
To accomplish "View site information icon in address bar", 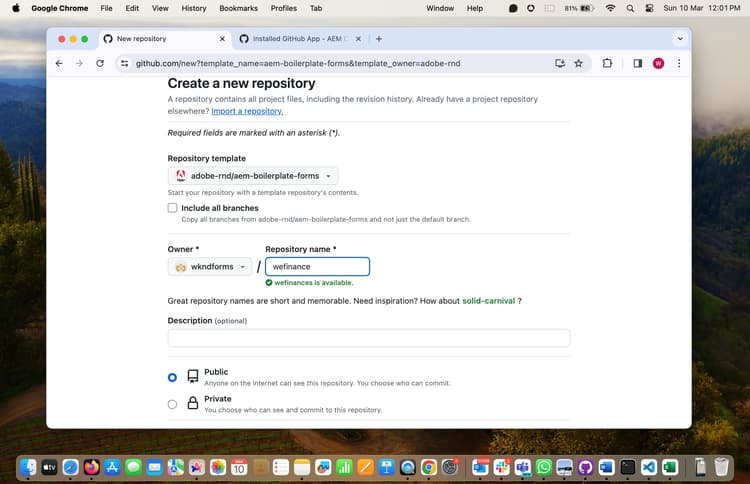I will coord(124,63).
